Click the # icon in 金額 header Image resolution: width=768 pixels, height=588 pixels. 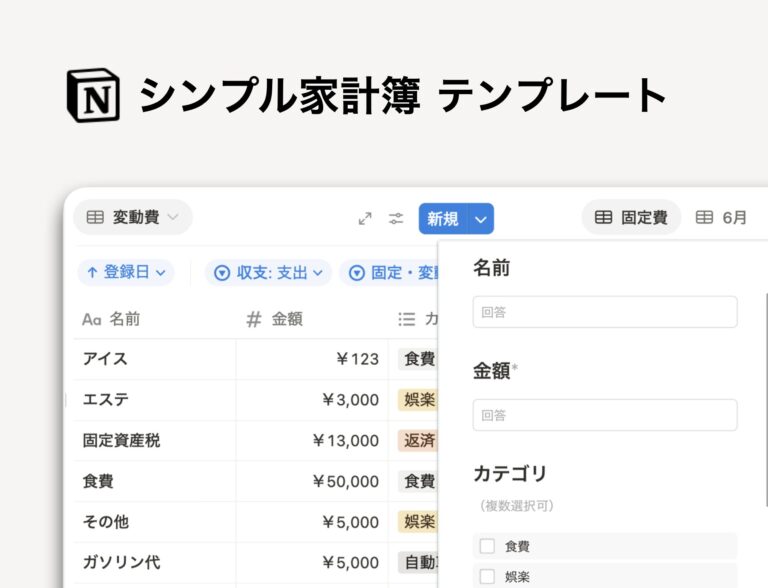point(253,319)
